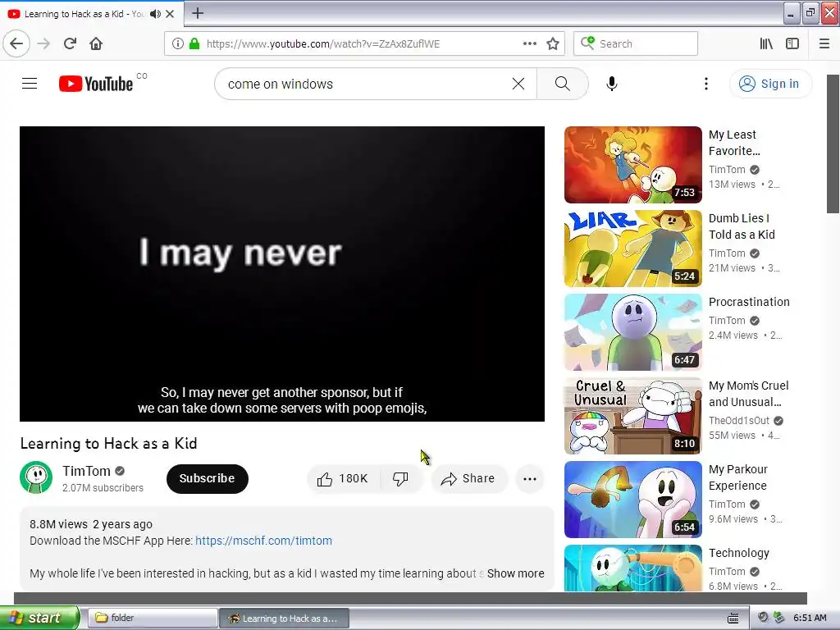This screenshot has width=840, height=630.
Task: Search with your voice microphone icon
Action: coord(612,84)
